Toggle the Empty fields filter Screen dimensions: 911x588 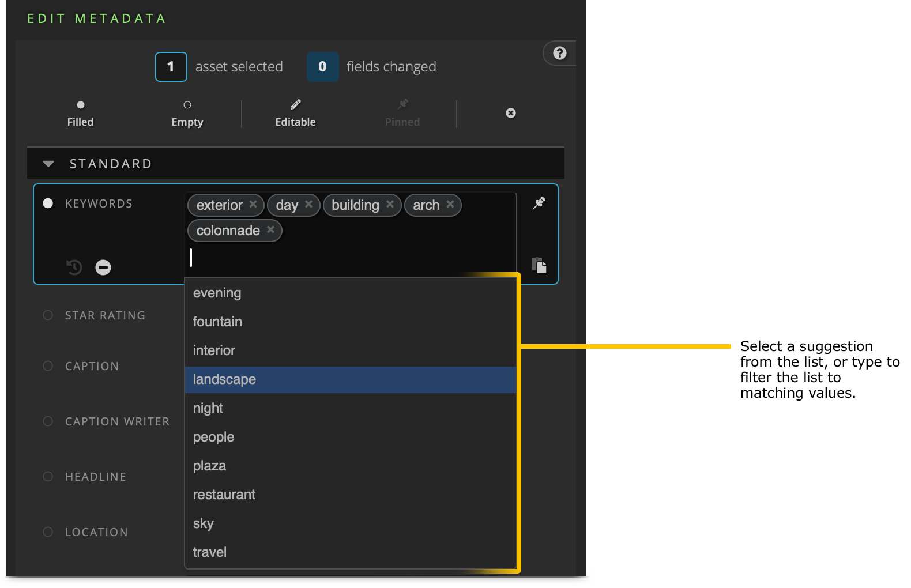tap(187, 113)
